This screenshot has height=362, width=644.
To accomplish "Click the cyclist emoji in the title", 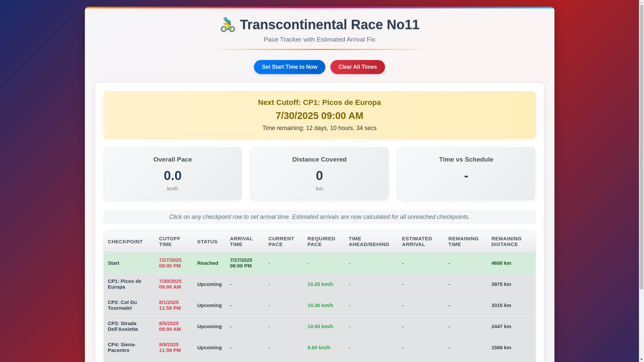I will click(228, 25).
